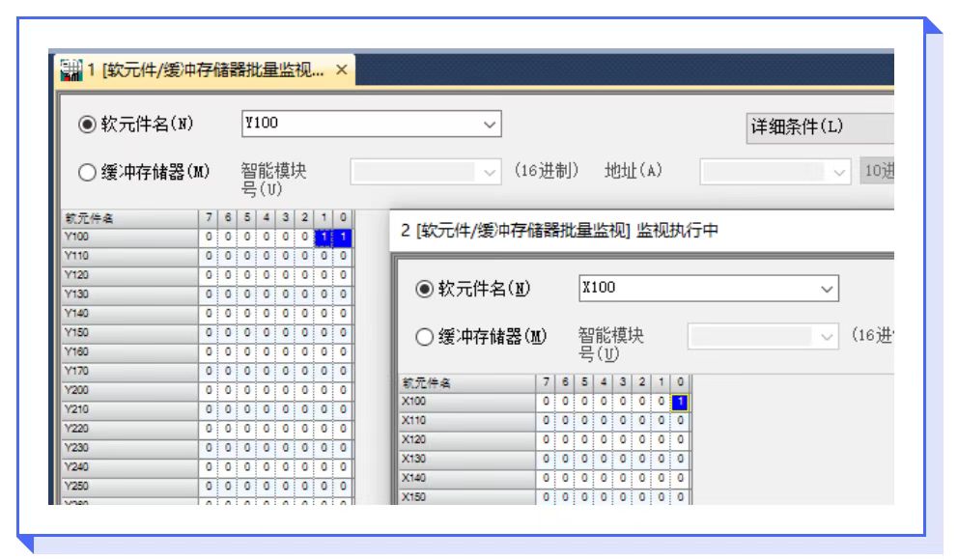Select the Y170 row label
Image resolution: width=958 pixels, height=560 pixels.
click(x=129, y=372)
